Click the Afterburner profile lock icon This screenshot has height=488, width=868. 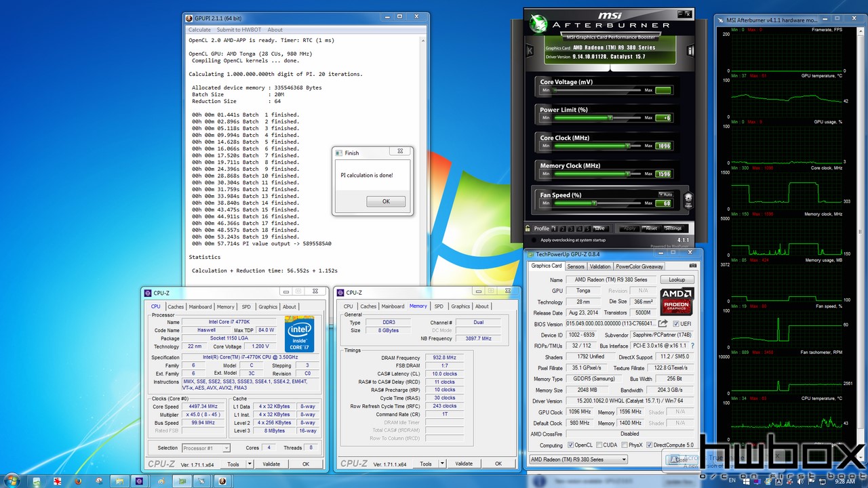click(528, 228)
